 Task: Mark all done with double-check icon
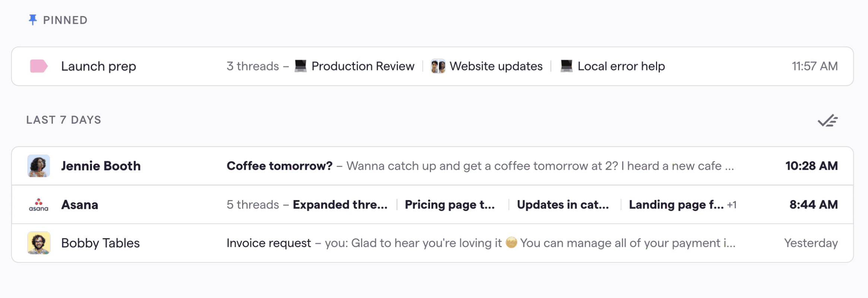(x=827, y=121)
